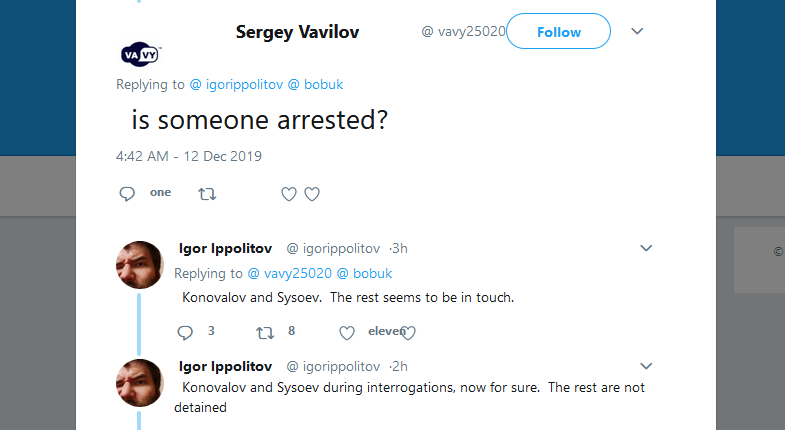Click @vavy25020 mention in Igor's reply

point(289,273)
